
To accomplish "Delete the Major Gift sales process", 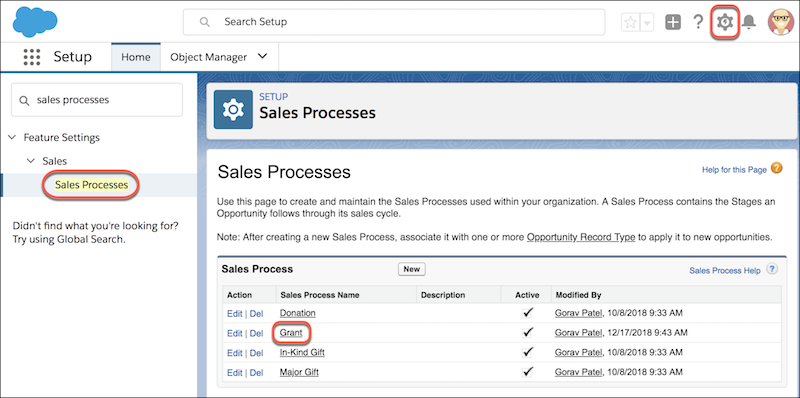I will (x=256, y=373).
